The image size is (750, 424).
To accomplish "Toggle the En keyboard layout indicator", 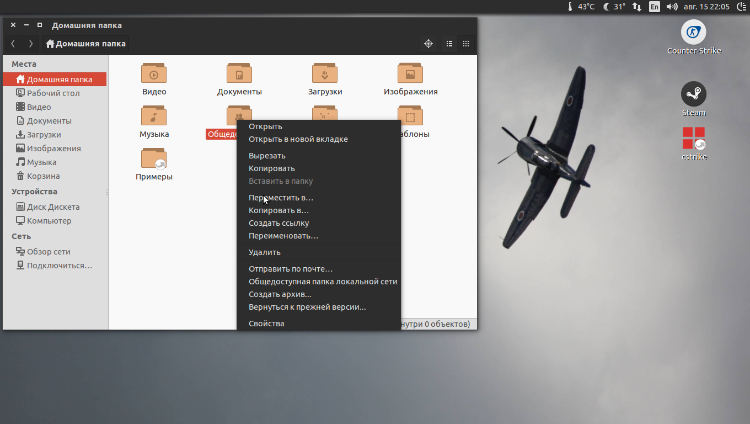I will [654, 6].
